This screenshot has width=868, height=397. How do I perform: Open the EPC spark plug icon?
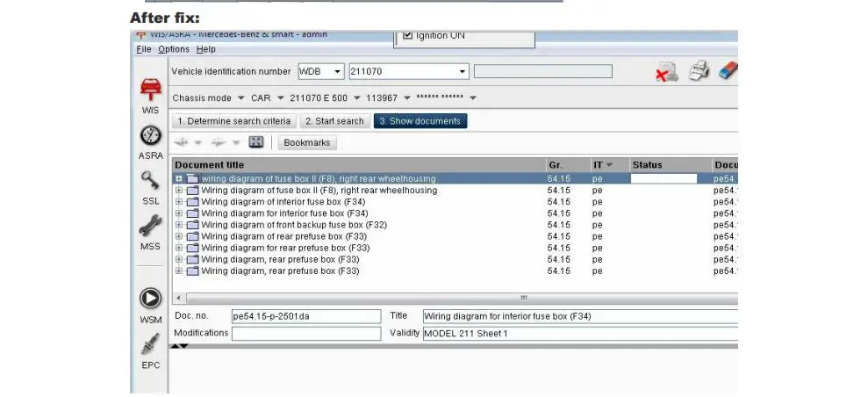pos(151,344)
